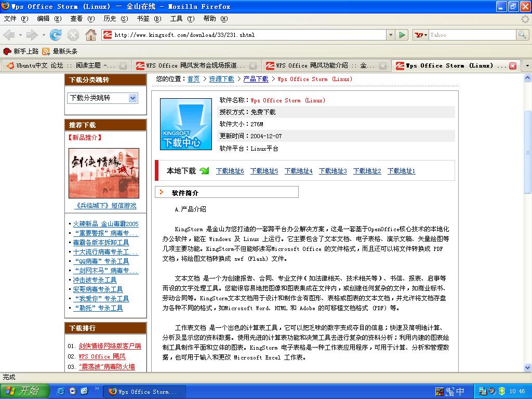The image size is (532, 399).
Task: Click the Stop loading icon
Action: (73, 35)
